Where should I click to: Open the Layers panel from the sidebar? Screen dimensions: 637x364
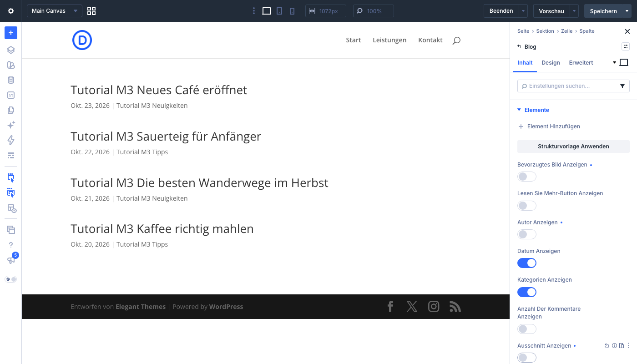click(11, 50)
